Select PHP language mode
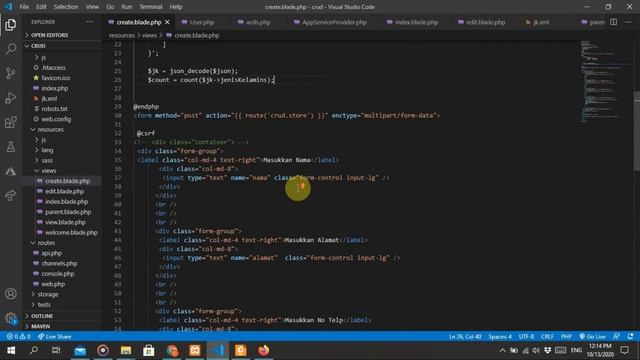The width and height of the screenshot is (640, 360). point(566,337)
